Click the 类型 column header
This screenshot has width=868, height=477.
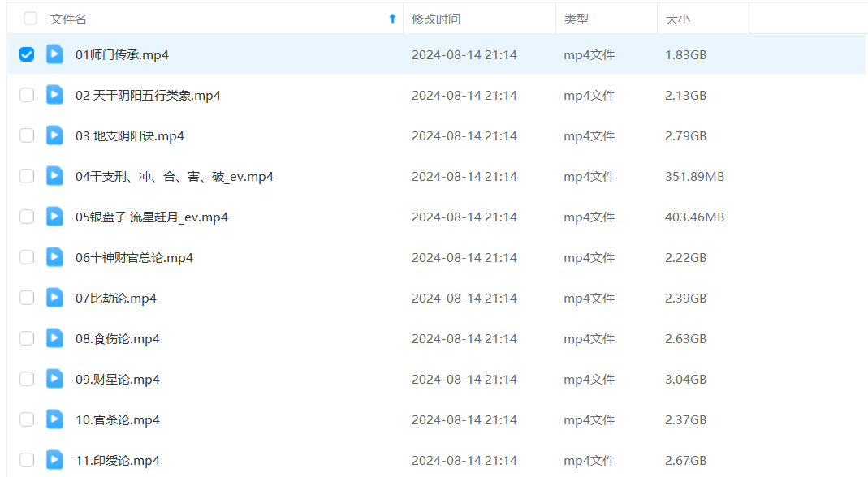pos(576,19)
